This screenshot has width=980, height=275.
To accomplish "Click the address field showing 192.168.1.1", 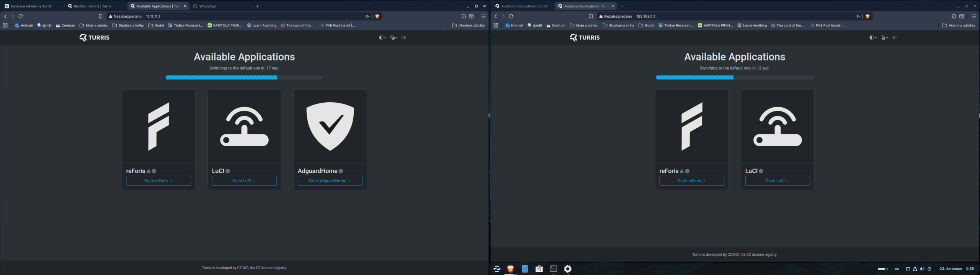I will 727,16.
